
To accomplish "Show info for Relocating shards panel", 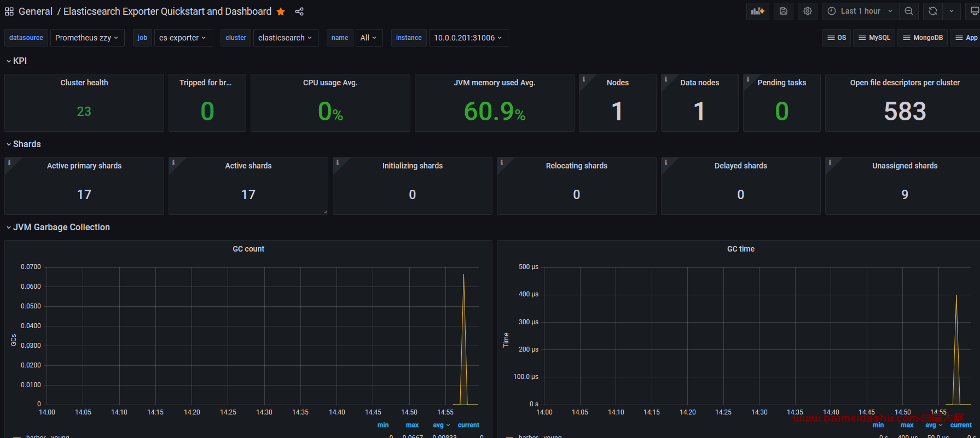I will [x=501, y=162].
